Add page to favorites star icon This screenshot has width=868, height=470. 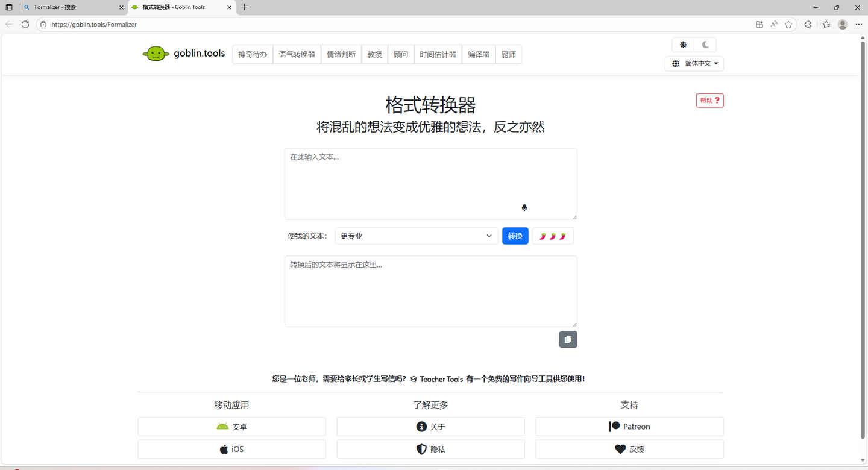(x=788, y=25)
